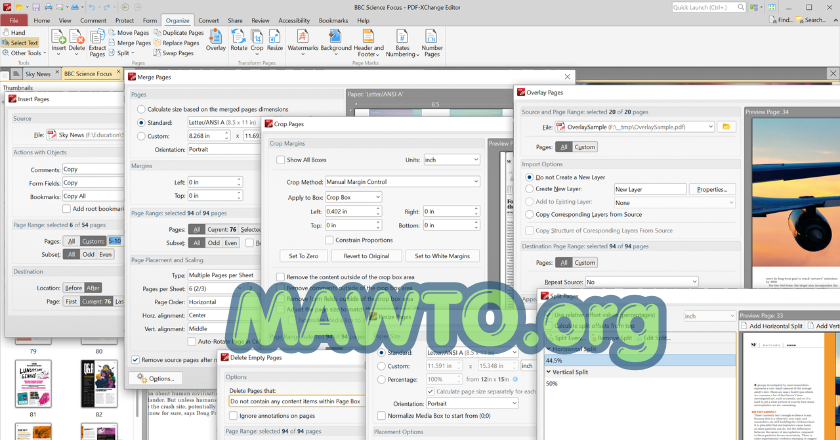Click the Save icon in quick access toolbar

pos(36,7)
